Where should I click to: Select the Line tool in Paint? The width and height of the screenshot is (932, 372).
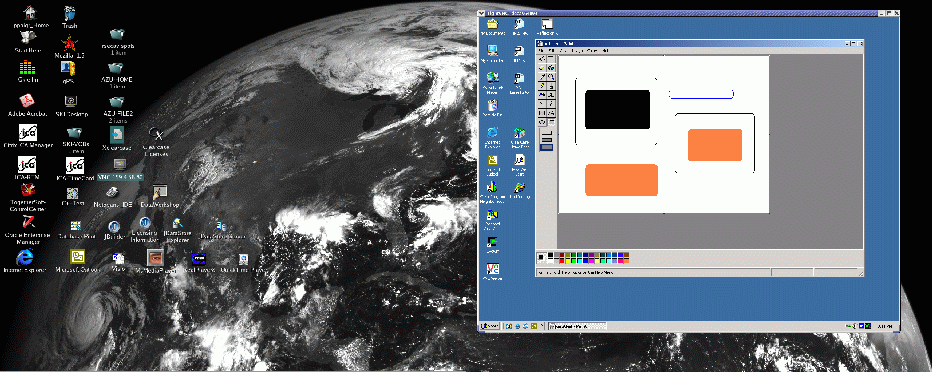(542, 103)
